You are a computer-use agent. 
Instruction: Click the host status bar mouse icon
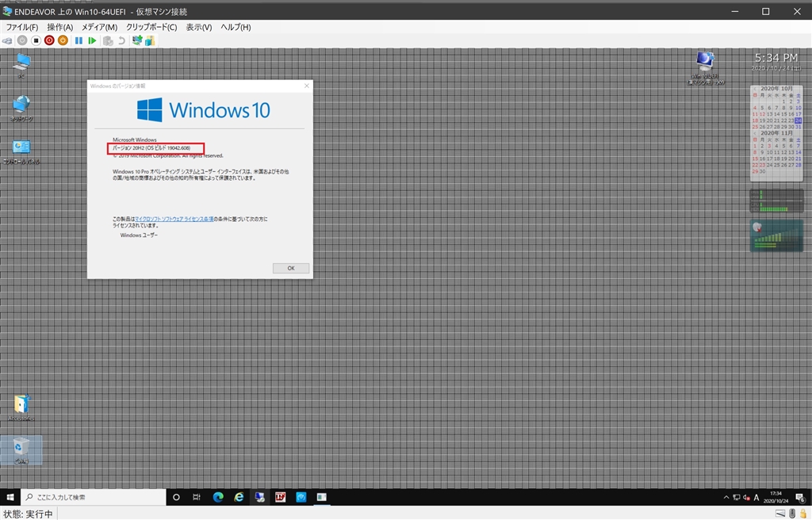tap(792, 514)
